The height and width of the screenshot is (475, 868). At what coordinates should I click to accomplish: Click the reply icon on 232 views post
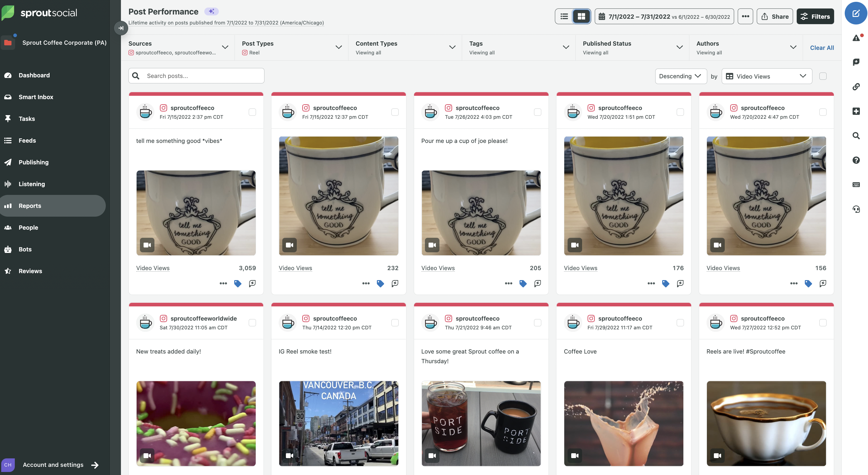[x=395, y=284]
